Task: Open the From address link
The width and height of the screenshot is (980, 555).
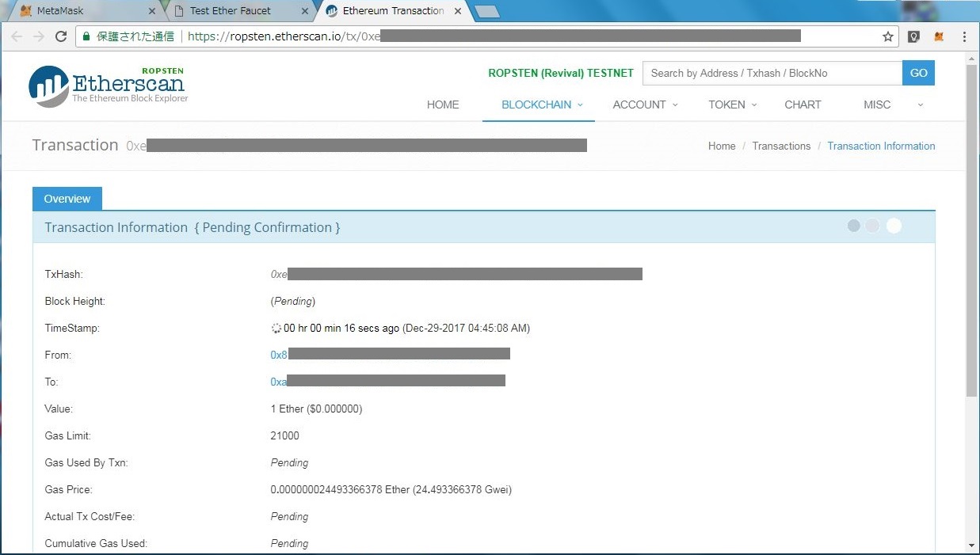Action: [279, 355]
